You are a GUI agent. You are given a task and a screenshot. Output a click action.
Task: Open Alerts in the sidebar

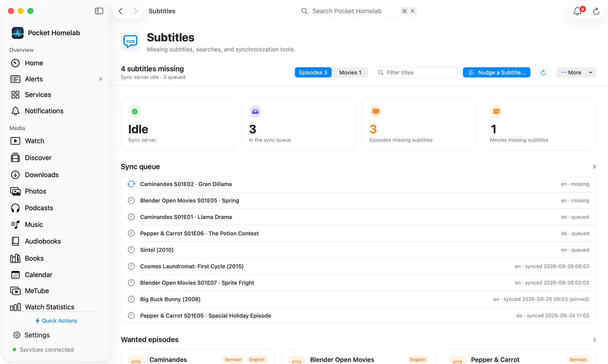tap(56, 79)
